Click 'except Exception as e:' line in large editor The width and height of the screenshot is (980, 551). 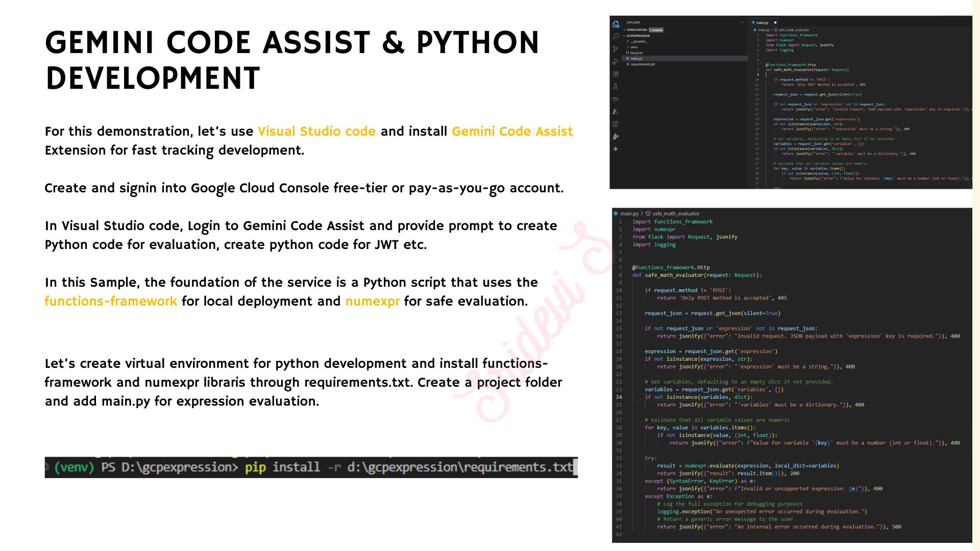(678, 496)
